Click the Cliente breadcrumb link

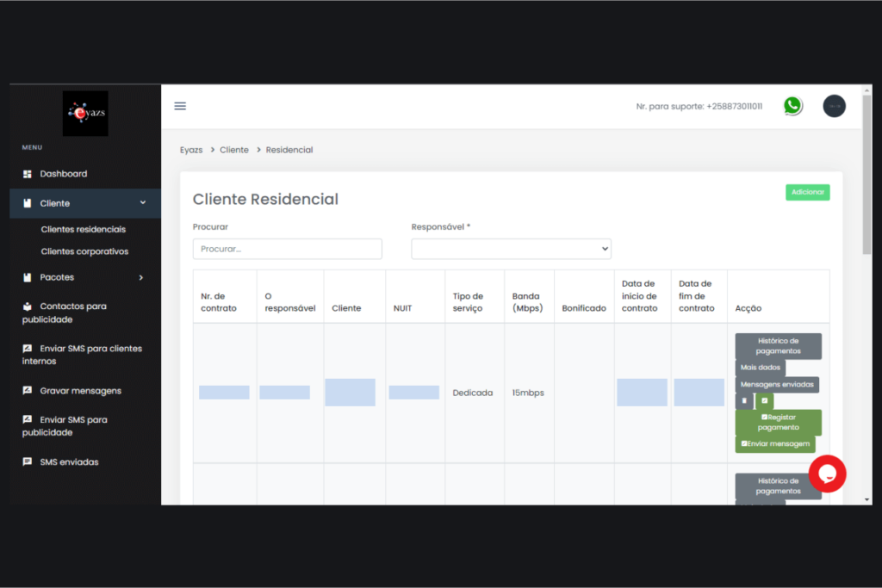pyautogui.click(x=234, y=150)
